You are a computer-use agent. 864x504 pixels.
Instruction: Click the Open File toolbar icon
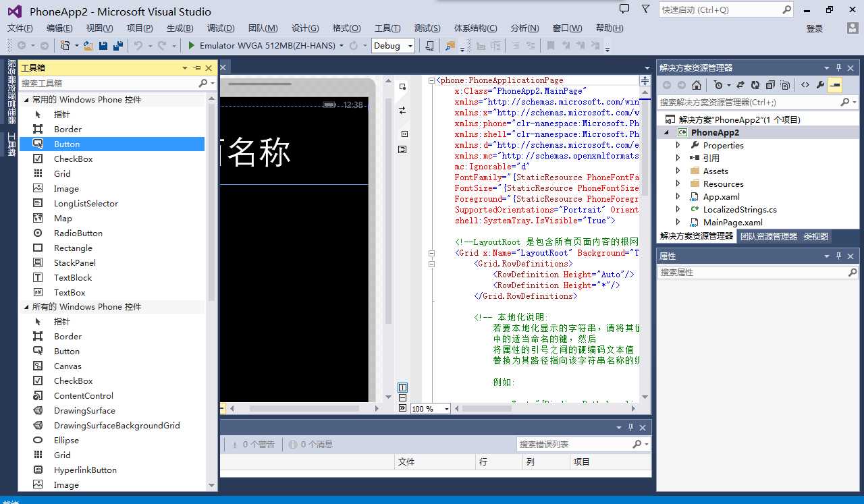click(88, 45)
